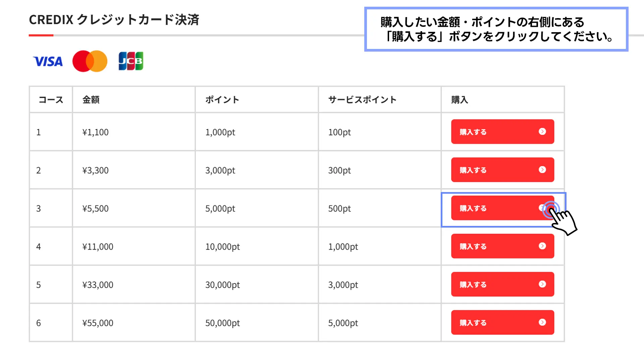Click the blue instruction callout box
644x362 pixels.
pyautogui.click(x=496, y=29)
